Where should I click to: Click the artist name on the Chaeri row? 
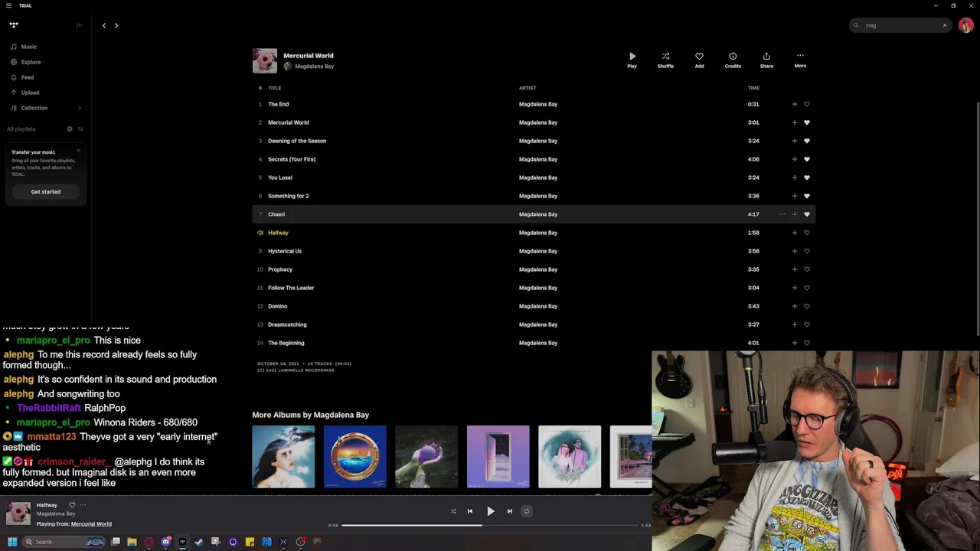pyautogui.click(x=538, y=214)
